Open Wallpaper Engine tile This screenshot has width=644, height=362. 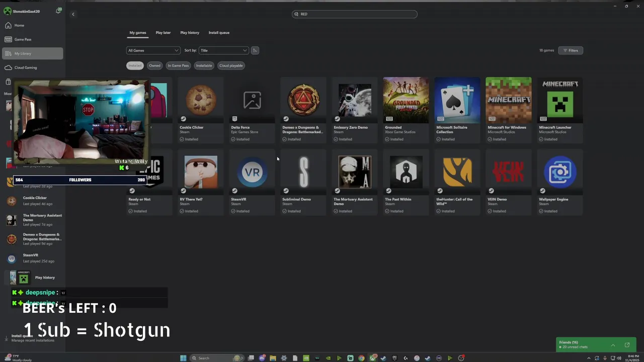pyautogui.click(x=560, y=182)
